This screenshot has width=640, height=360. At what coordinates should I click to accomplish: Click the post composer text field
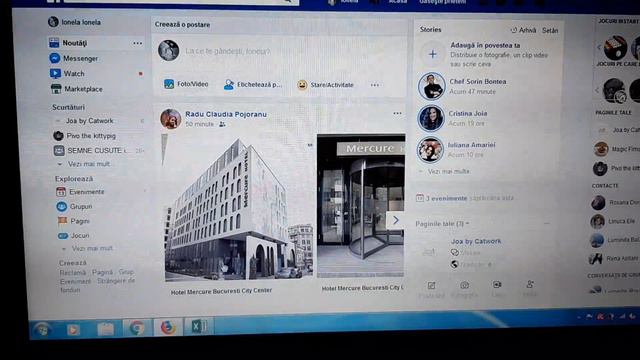tap(227, 51)
